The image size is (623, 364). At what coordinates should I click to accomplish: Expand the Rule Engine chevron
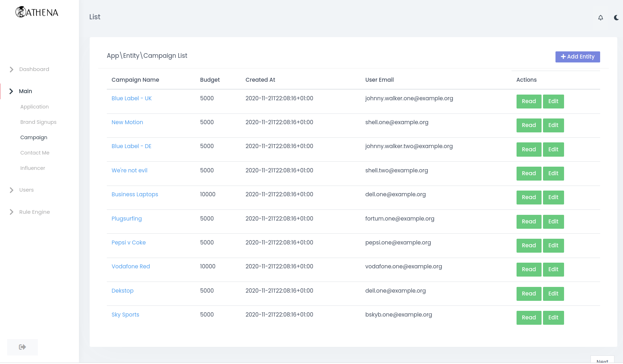point(11,212)
